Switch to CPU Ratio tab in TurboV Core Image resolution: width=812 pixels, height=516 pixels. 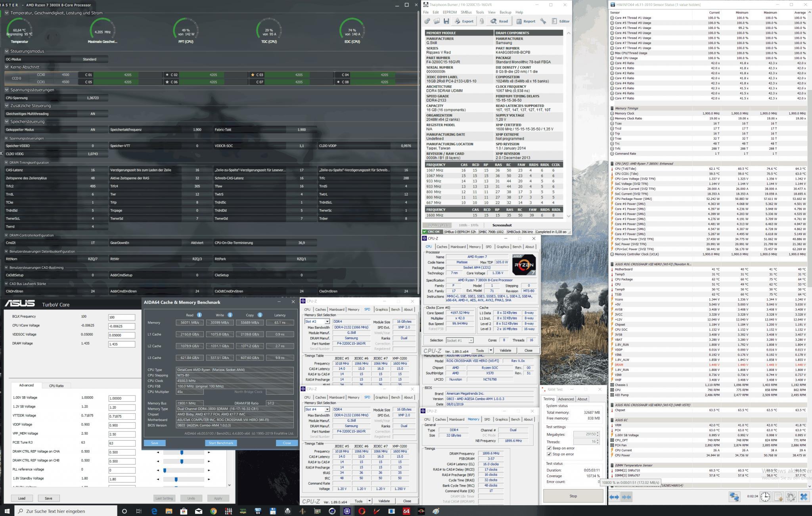(x=56, y=386)
